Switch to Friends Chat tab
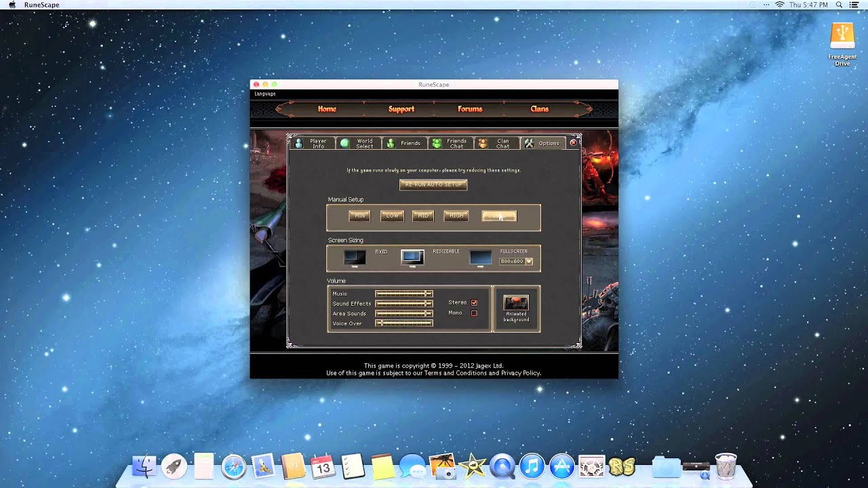Screen dimensions: 868x488 tap(451, 143)
